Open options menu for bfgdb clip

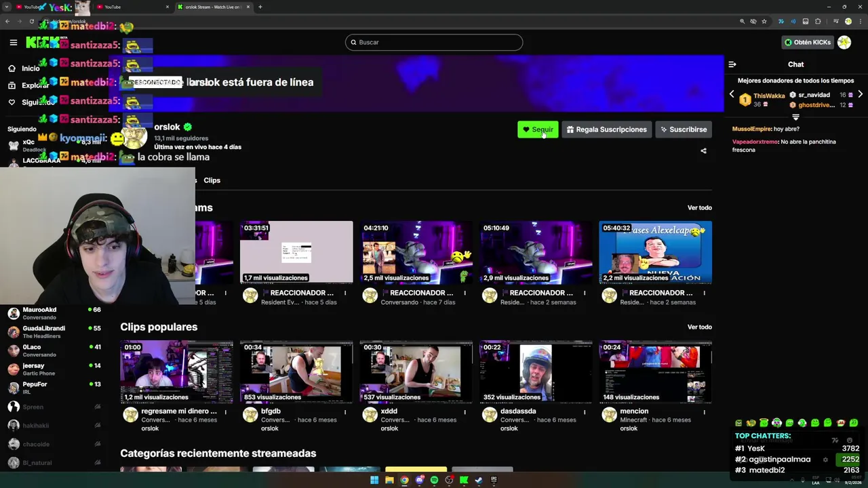(345, 411)
